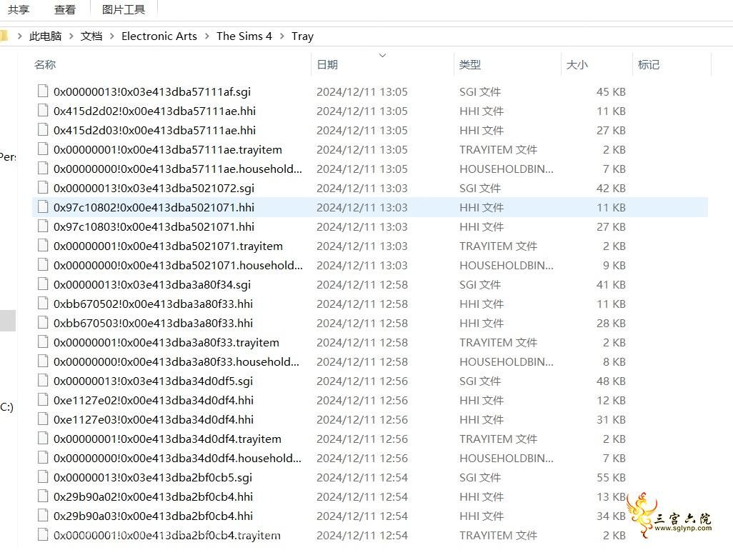Click file icon of 0x00000001!0x00e413dba57111ae.trayitem

(x=43, y=149)
